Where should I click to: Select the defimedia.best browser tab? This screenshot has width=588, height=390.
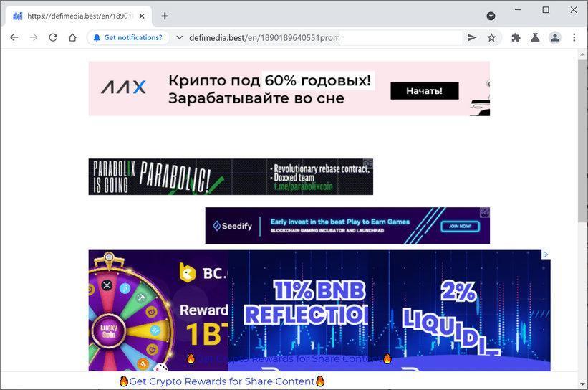tap(78, 16)
